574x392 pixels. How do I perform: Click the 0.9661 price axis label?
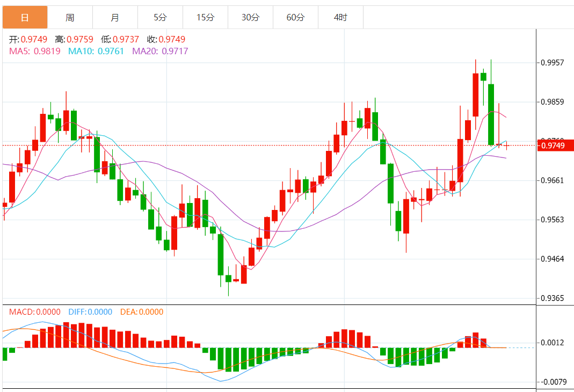(x=553, y=180)
